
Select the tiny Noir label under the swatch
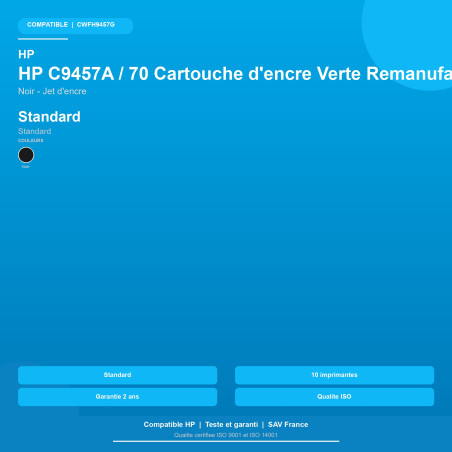pyautogui.click(x=26, y=167)
